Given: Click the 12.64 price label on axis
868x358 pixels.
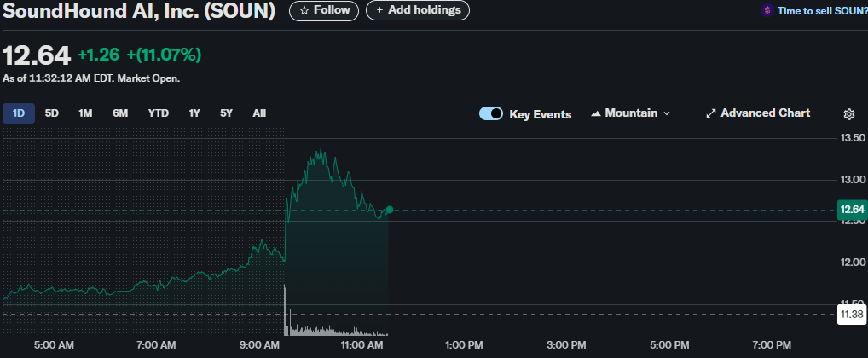Looking at the screenshot, I should (852, 210).
